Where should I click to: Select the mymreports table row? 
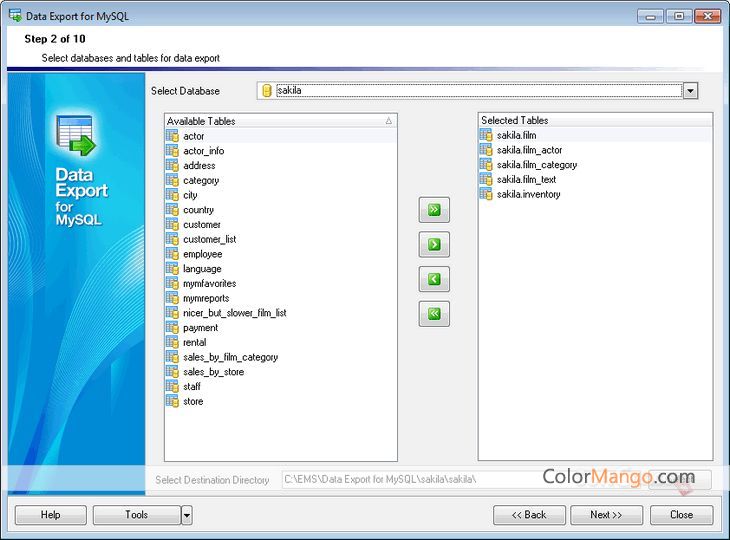281,298
